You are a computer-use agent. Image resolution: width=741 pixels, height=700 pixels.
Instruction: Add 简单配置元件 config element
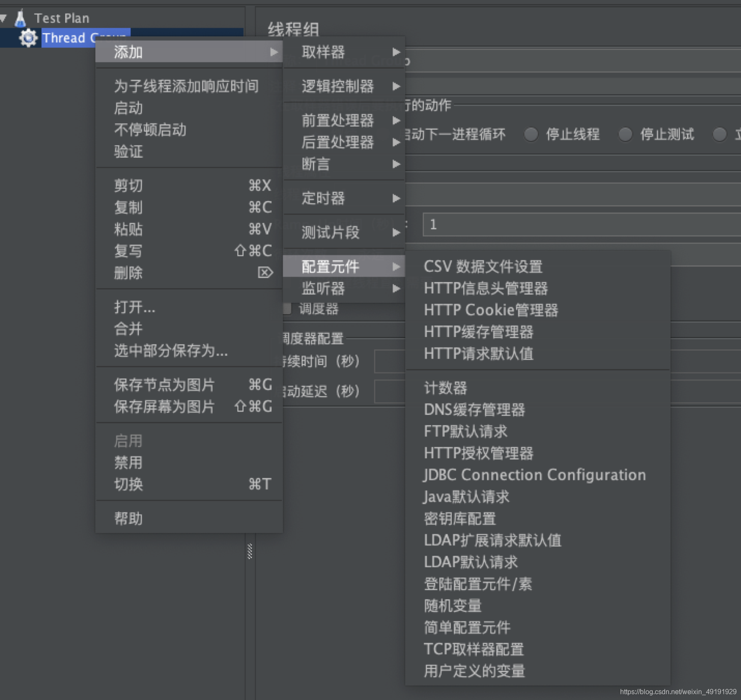[x=538, y=628]
